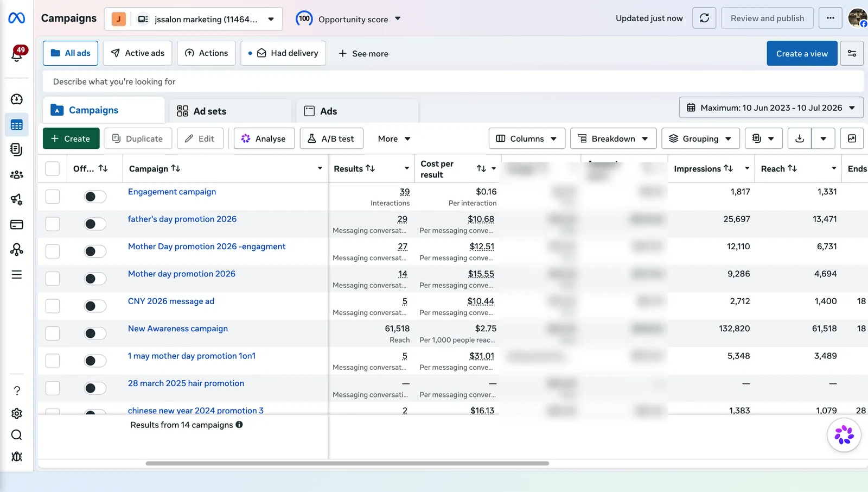Click the export download icon
Viewport: 868px width, 492px height.
800,138
